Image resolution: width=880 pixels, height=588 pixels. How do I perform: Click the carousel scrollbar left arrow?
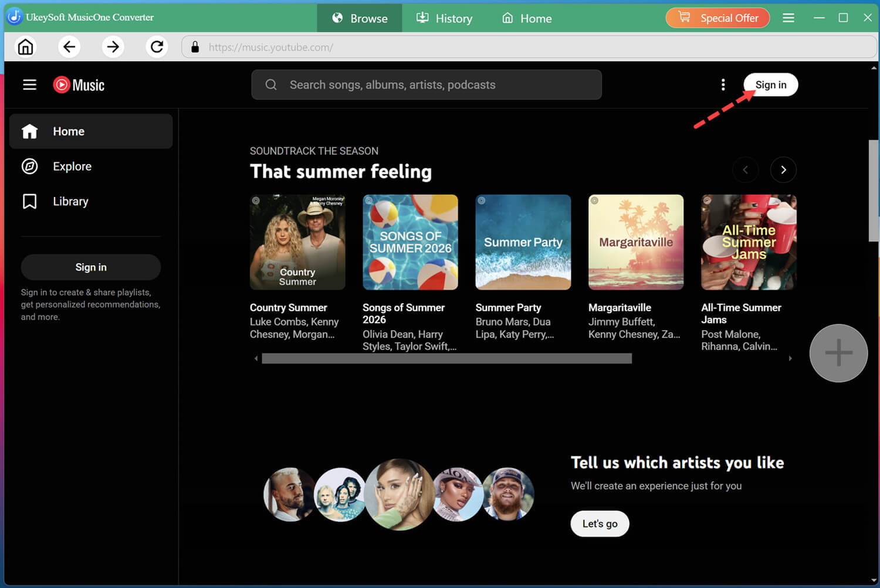click(256, 358)
